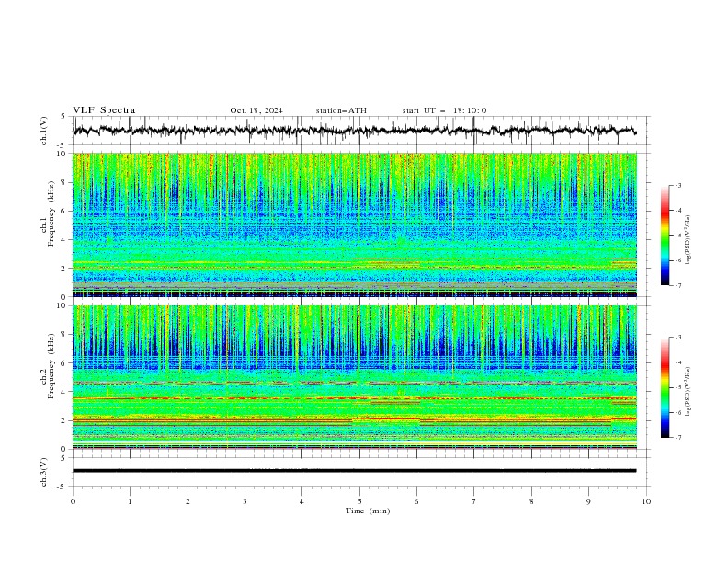Select the ch.1 "Frequency (kHz)" axis label
Screen dimensions: 728x563
click(x=51, y=212)
